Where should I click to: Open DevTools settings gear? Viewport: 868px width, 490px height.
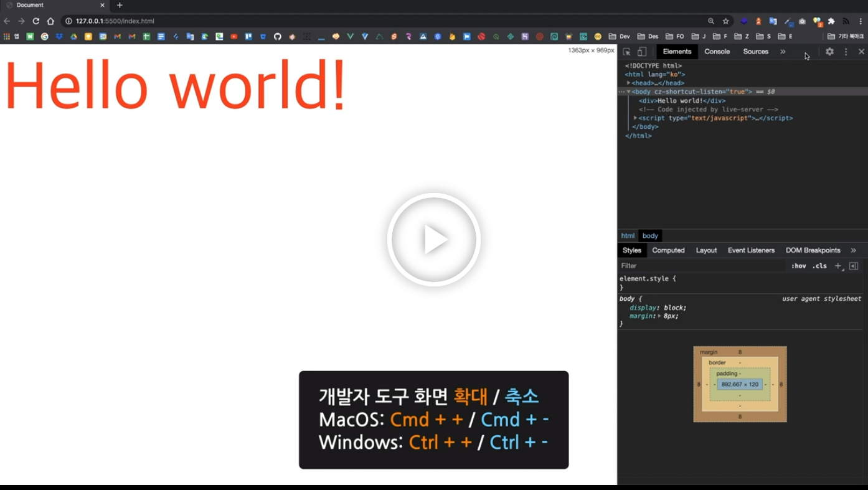pyautogui.click(x=829, y=52)
